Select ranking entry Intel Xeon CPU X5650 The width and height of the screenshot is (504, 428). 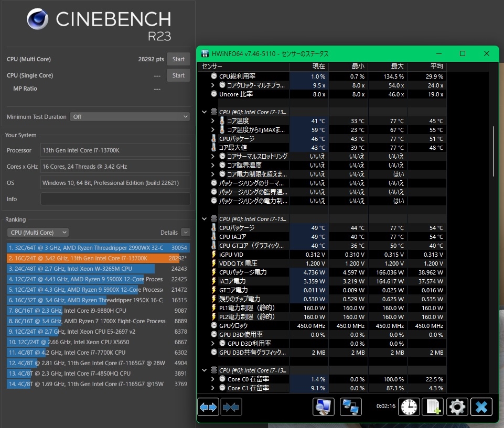point(98,342)
